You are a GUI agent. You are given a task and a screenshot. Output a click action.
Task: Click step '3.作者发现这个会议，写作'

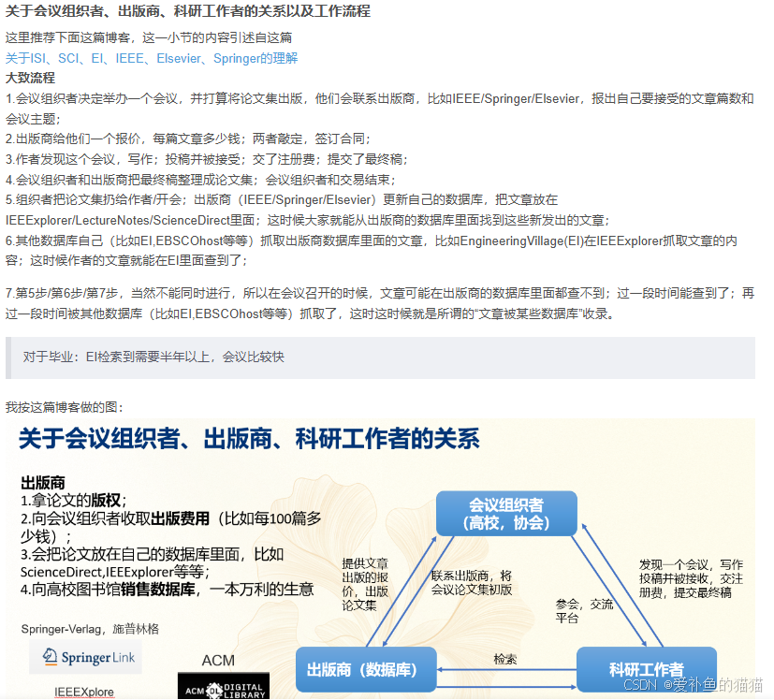207,159
